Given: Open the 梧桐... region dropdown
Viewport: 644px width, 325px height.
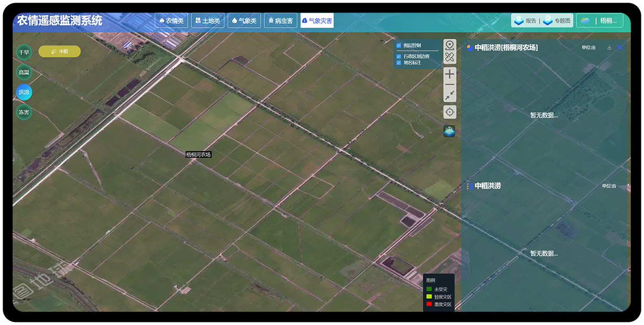Looking at the screenshot, I should pyautogui.click(x=600, y=21).
